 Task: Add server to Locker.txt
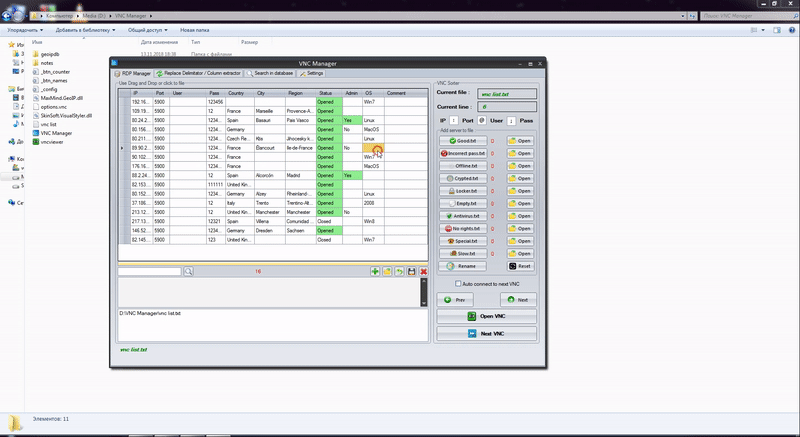point(463,191)
